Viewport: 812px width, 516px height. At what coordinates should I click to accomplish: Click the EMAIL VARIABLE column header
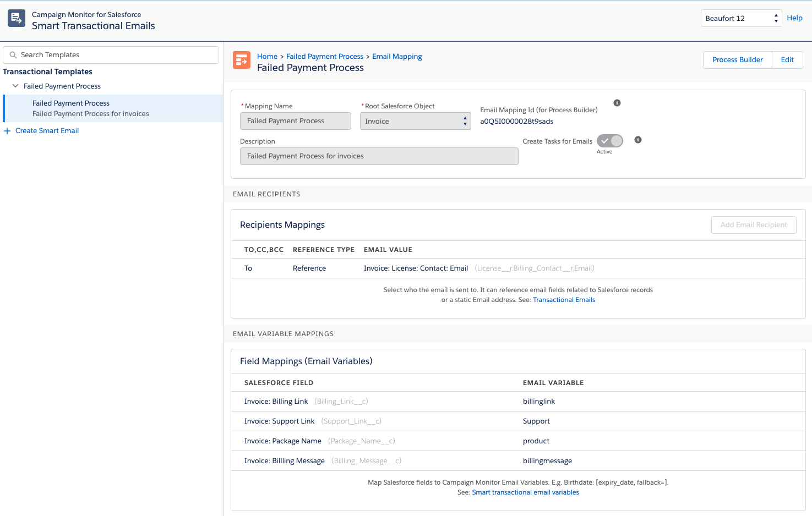pyautogui.click(x=553, y=383)
